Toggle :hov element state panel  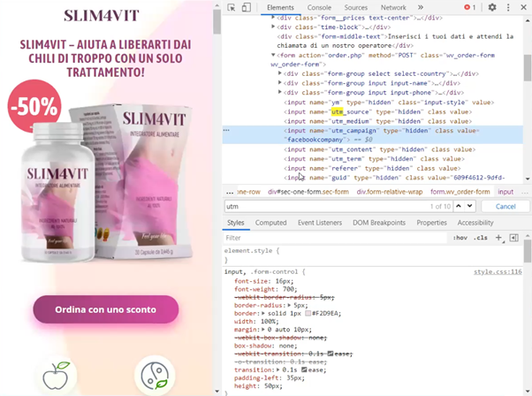(x=460, y=238)
